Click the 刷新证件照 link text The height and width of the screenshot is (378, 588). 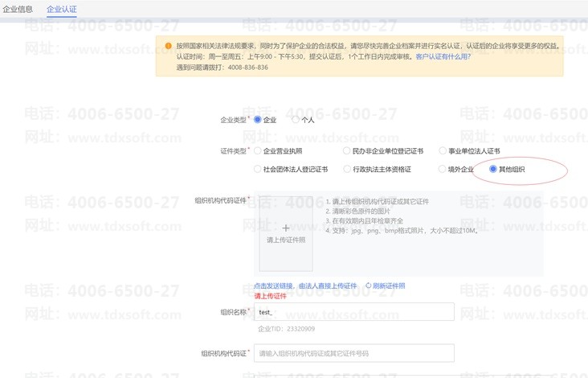click(389, 286)
